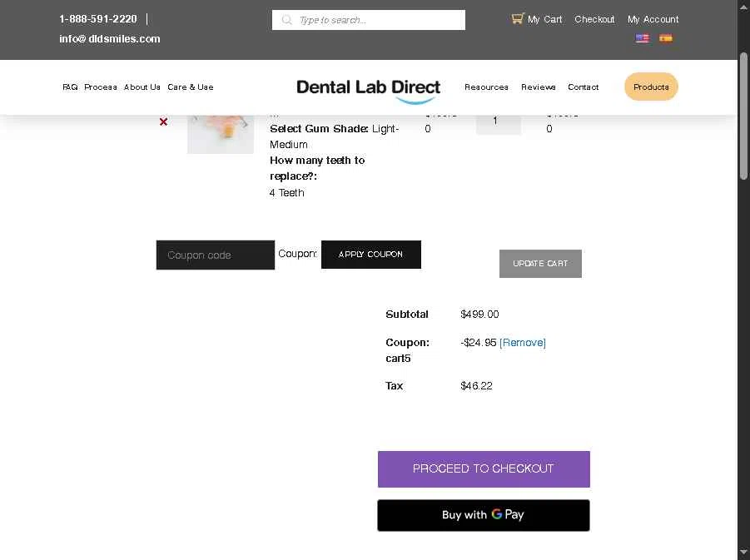Open the Checkout link in header
750x560 pixels.
(594, 20)
